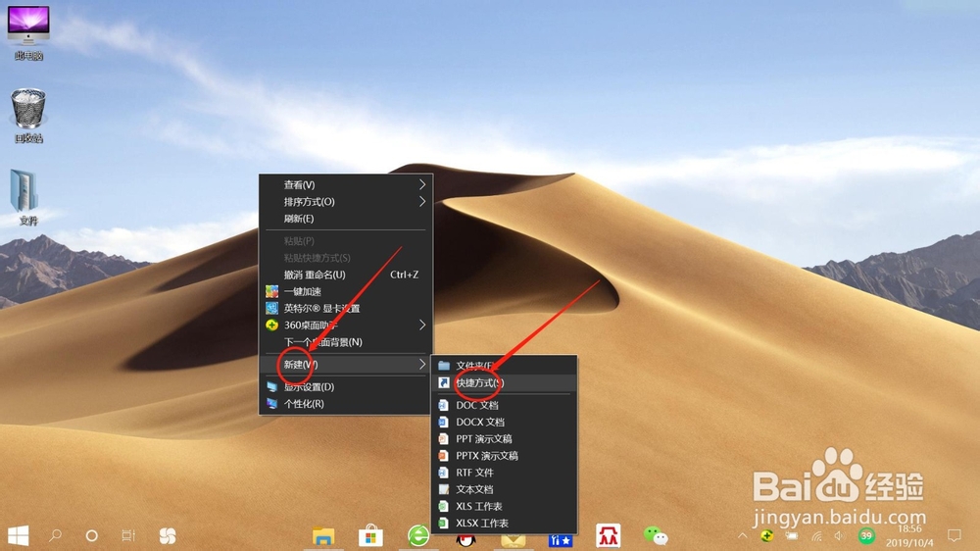Viewport: 980px width, 551px height.
Task: Create a new DOCX 文档
Action: point(505,422)
